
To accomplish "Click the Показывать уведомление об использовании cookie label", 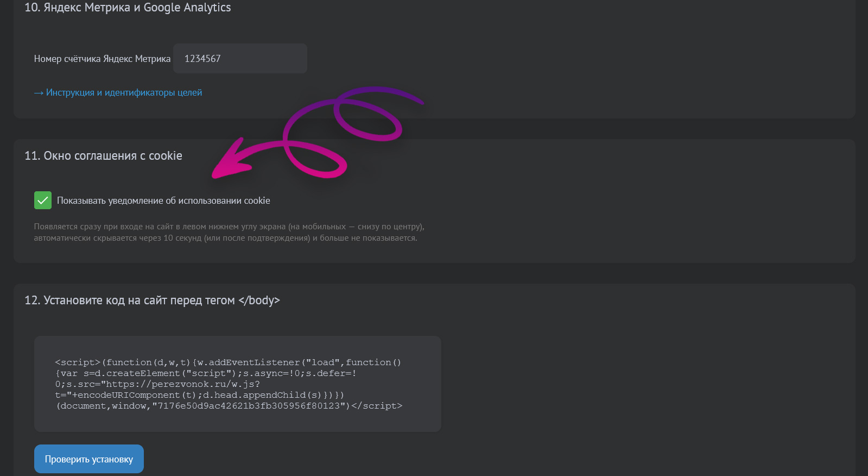I will click(163, 201).
